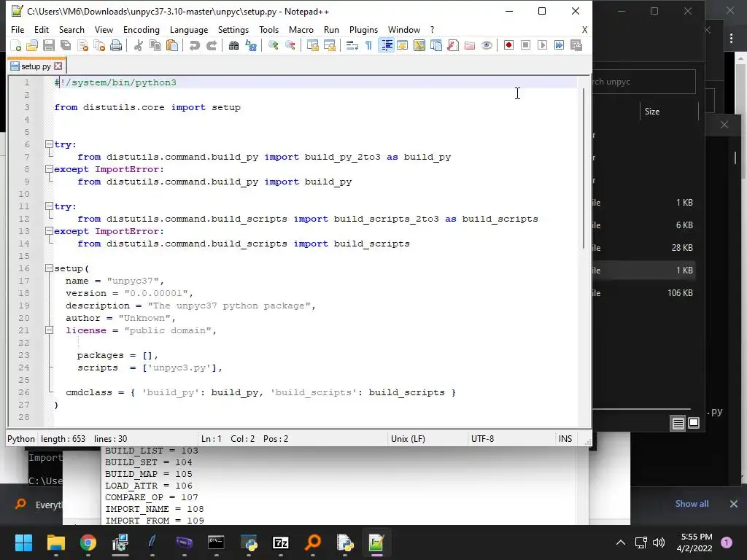
Task: Open the File menu
Action: [18, 29]
